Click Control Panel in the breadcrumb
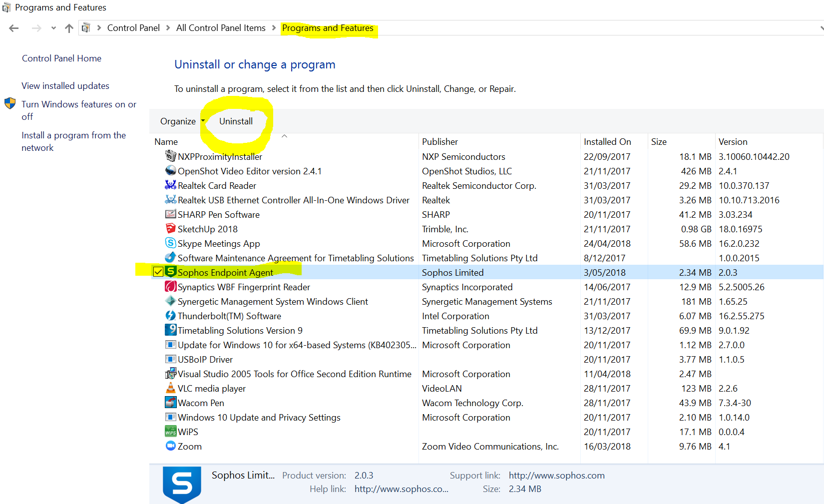The image size is (824, 504). 133,28
